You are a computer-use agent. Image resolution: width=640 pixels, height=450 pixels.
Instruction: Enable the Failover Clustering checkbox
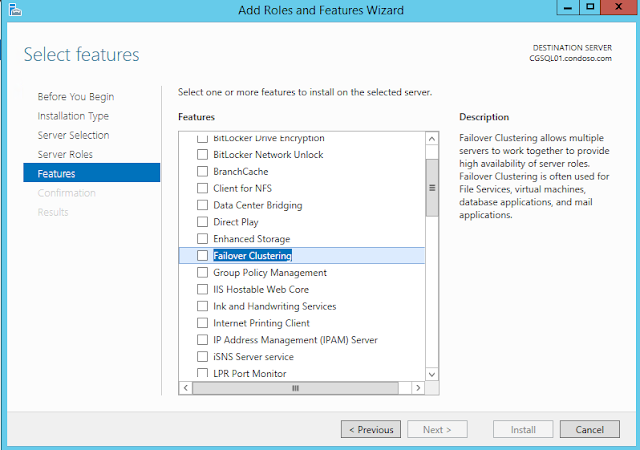tap(202, 256)
